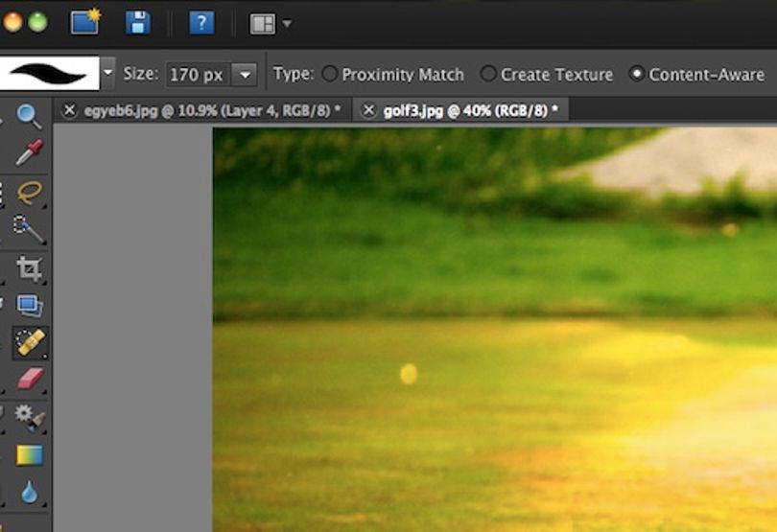Select the Eyedropper tool
Image resolution: width=777 pixels, height=532 pixels.
click(x=29, y=152)
